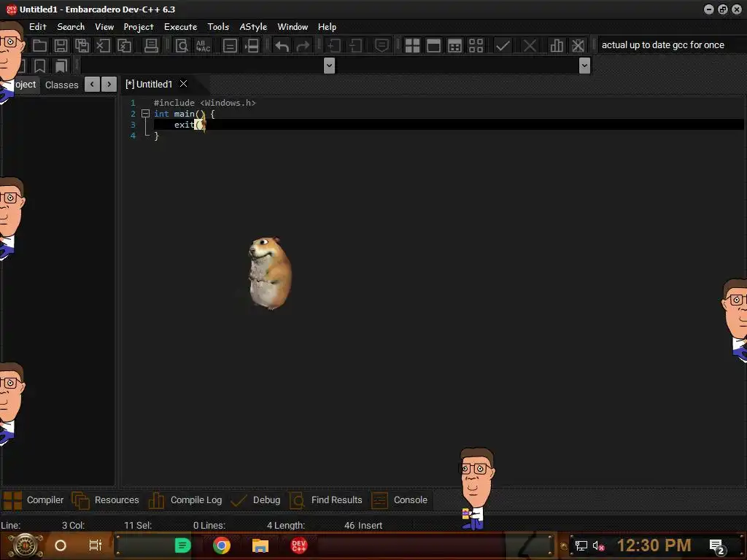
Task: Compile using the four-squares toolbar icon
Action: pyautogui.click(x=412, y=46)
